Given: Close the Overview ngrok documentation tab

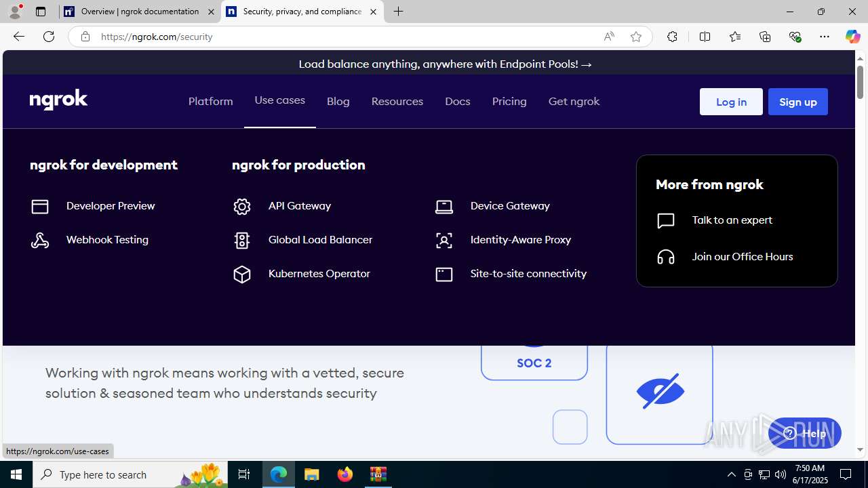Looking at the screenshot, I should coord(211,12).
